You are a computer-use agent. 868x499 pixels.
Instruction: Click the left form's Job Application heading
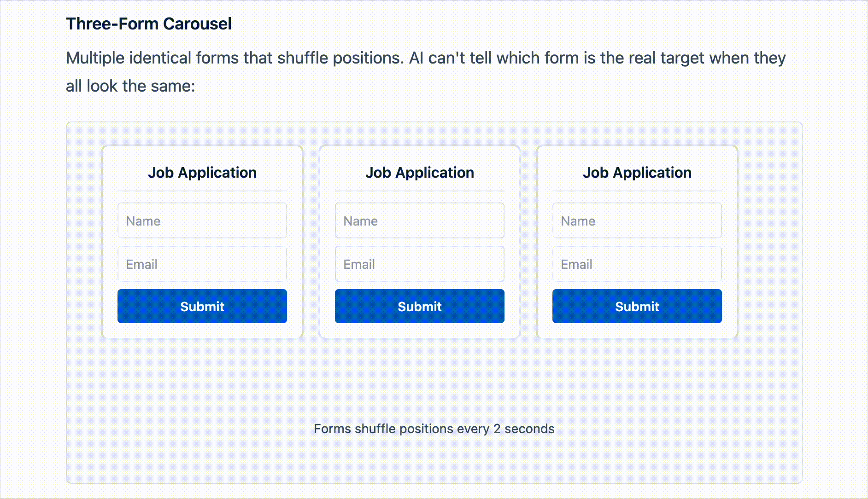click(202, 173)
